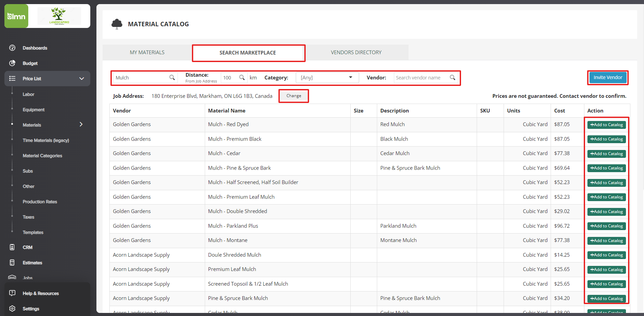Image resolution: width=644 pixels, height=316 pixels.
Task: Click the Help & Resources icon
Action: click(12, 293)
